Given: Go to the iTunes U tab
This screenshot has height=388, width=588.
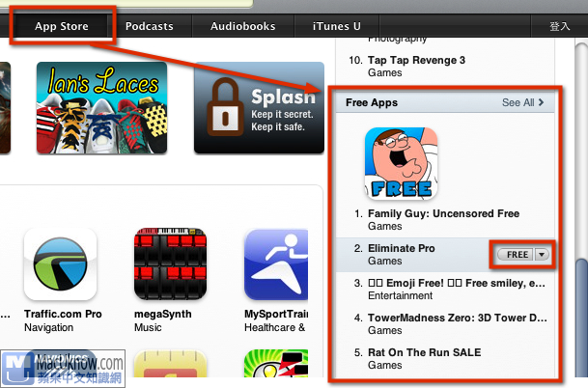Looking at the screenshot, I should coord(337,26).
